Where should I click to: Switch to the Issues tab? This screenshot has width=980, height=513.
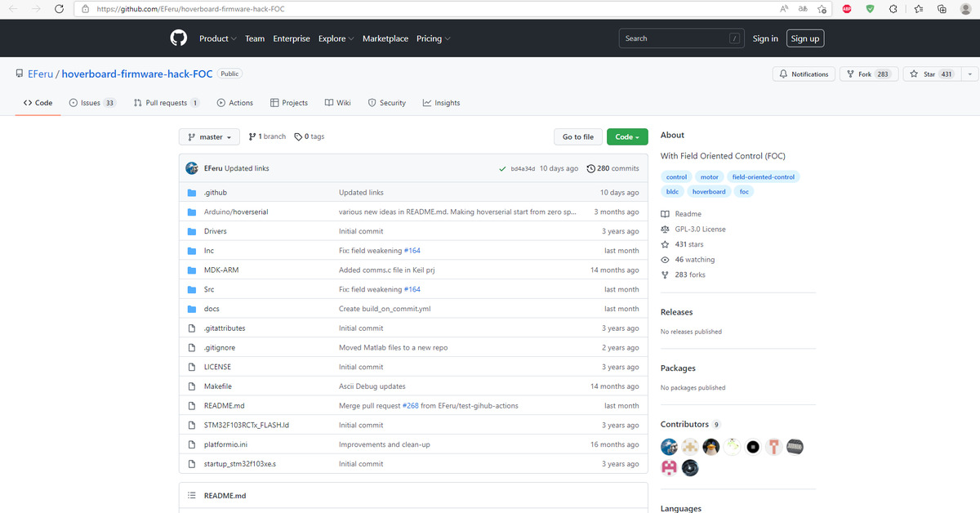point(91,103)
